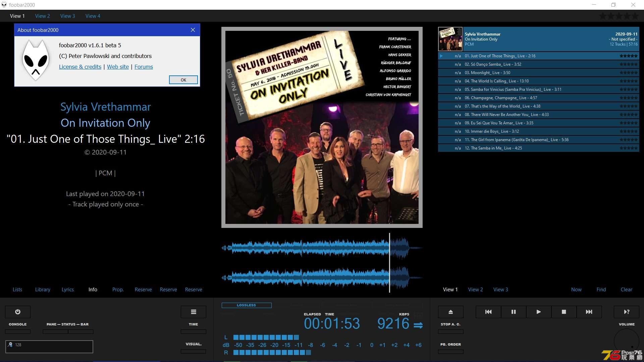644x362 pixels.
Task: Switch playlist panel to View 3
Action: pyautogui.click(x=501, y=290)
